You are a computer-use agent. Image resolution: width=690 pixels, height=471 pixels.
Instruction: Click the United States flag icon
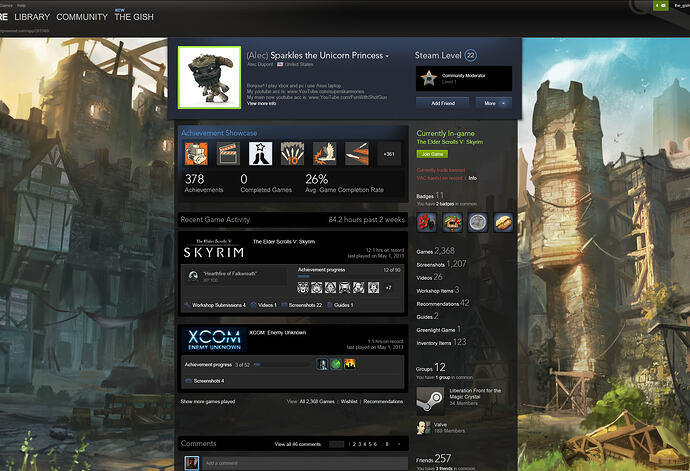coord(280,64)
